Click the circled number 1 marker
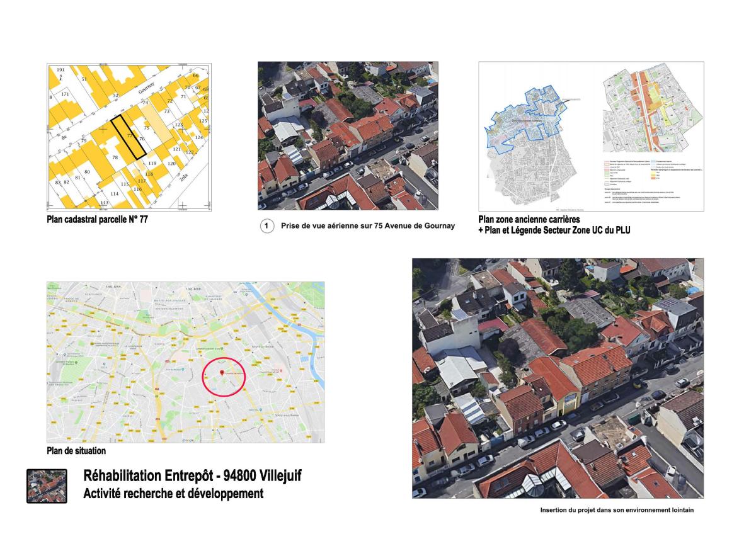The image size is (756, 534). click(x=267, y=225)
